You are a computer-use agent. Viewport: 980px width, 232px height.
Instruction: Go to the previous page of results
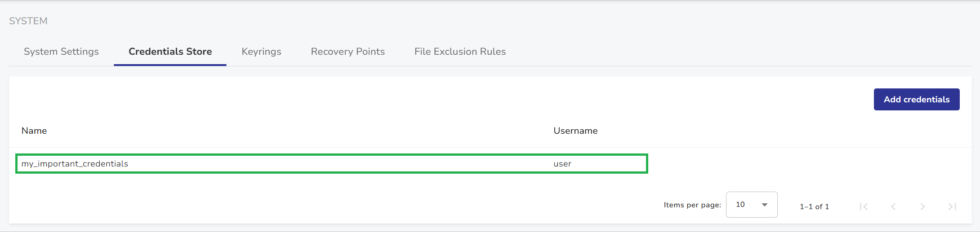(893, 206)
